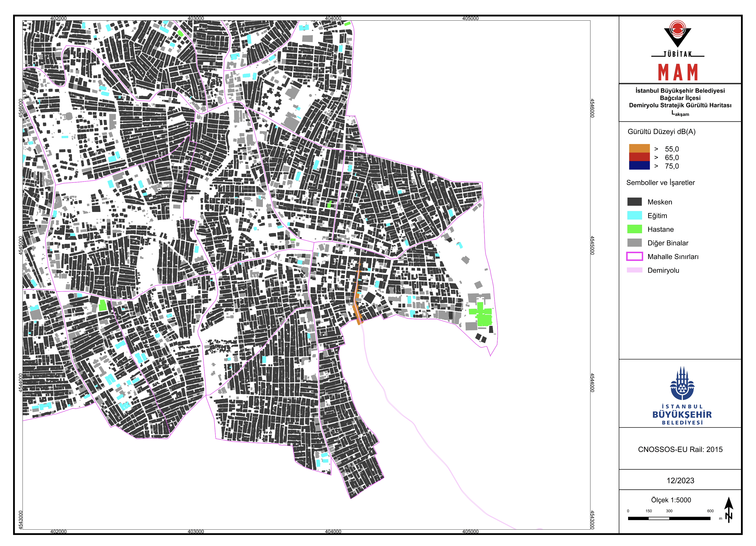Click the 'İstanbul Büyükşehir Belediyesi' title line
This screenshot has height=546, width=756.
click(680, 91)
